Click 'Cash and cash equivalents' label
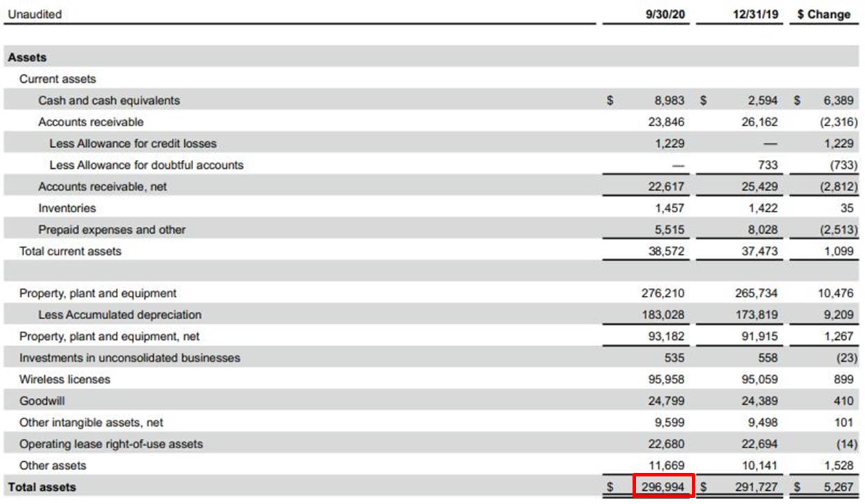This screenshot has height=504, width=865. tap(109, 100)
